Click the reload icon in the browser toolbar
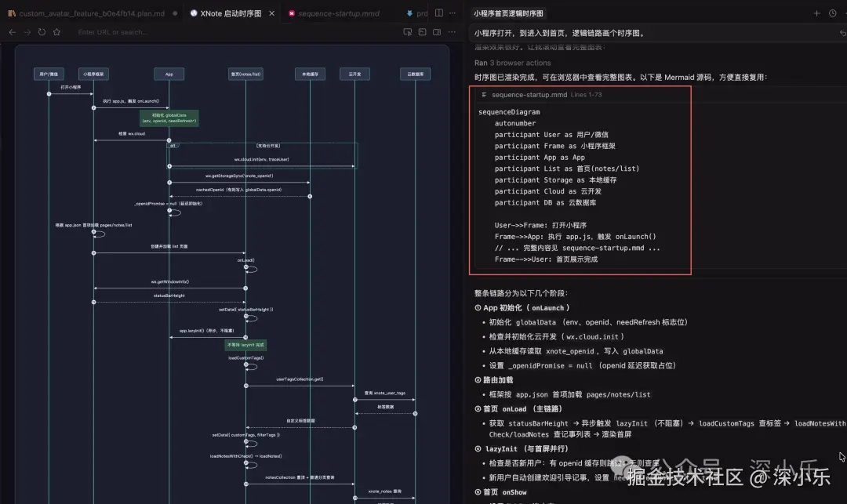The image size is (847, 504). (42, 31)
